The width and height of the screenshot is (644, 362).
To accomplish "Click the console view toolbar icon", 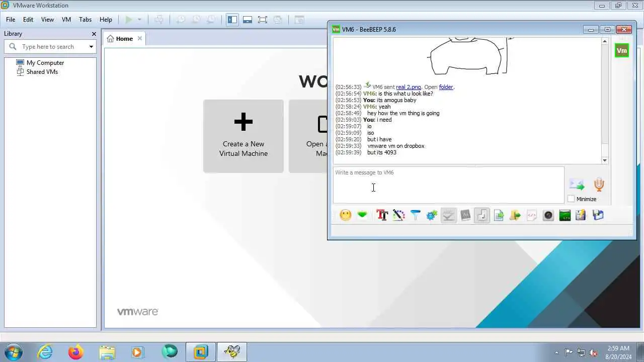I will click(x=299, y=20).
